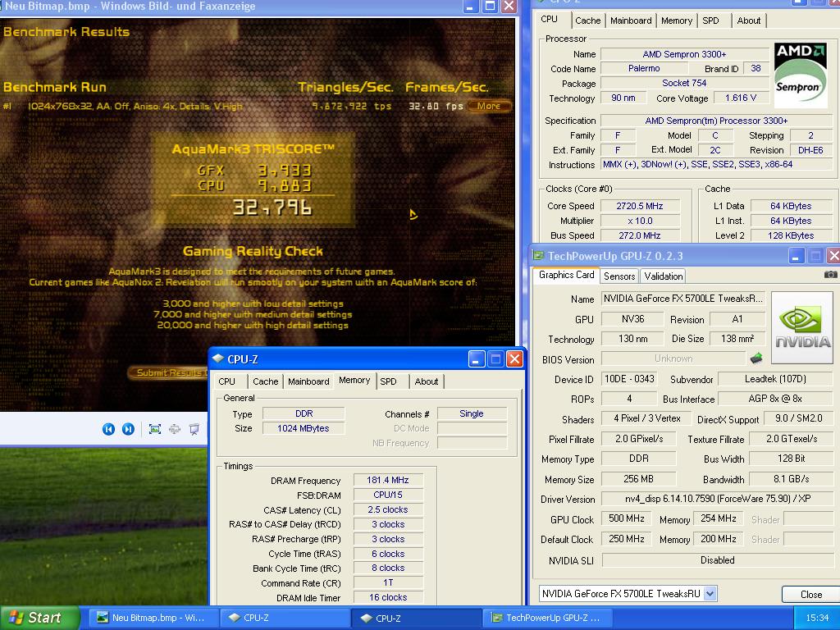Open Cache tab in front CPU-Z window

click(x=265, y=381)
